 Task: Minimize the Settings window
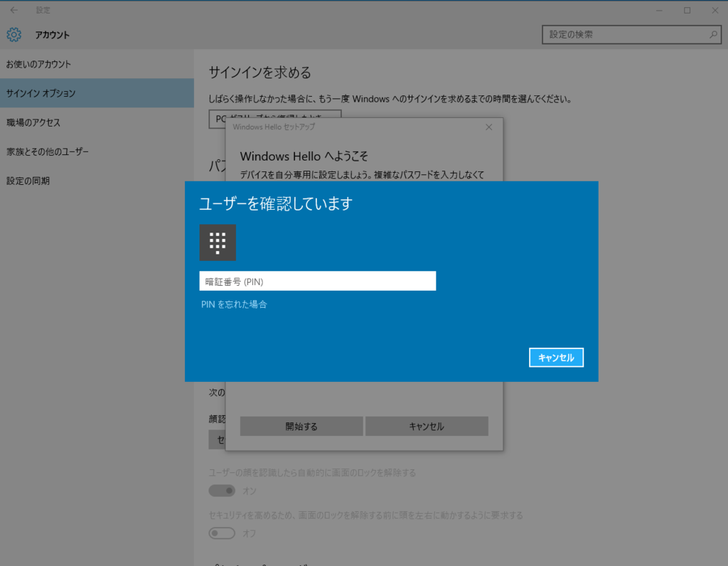659,10
